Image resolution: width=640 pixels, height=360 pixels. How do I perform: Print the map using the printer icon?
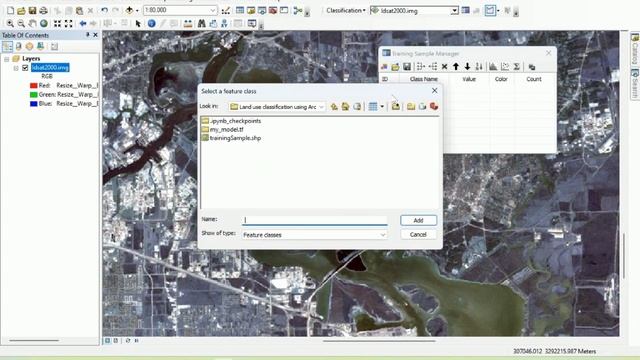click(x=43, y=11)
